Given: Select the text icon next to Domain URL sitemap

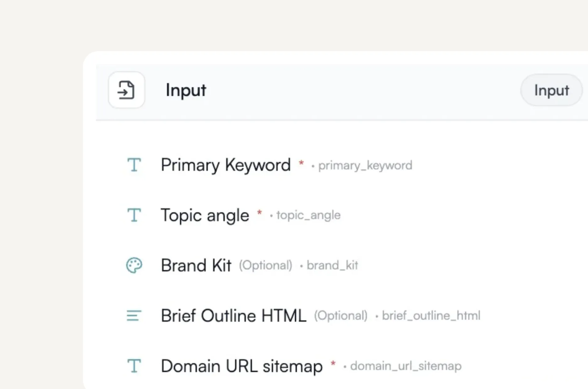Looking at the screenshot, I should tap(134, 365).
